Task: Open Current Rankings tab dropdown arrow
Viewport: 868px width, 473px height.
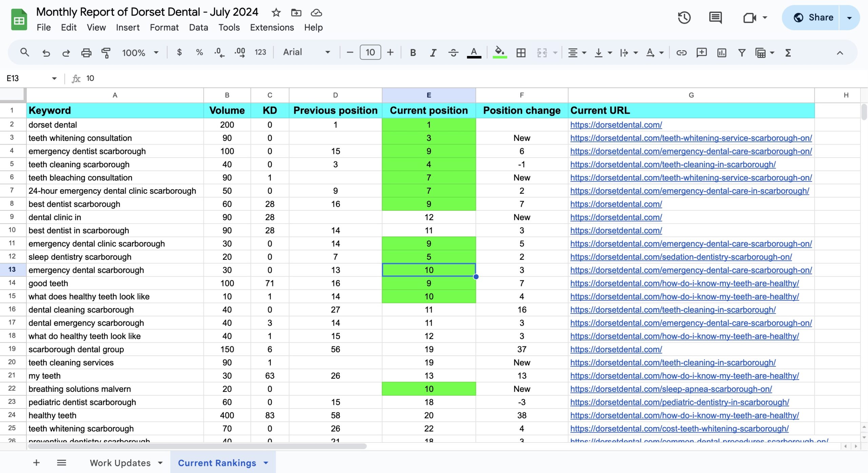Action: coord(266,463)
